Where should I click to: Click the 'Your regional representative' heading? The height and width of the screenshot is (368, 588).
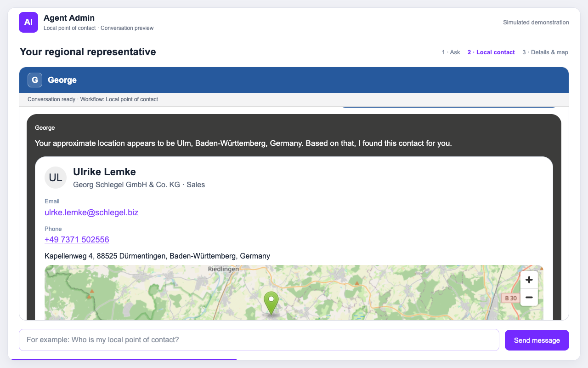tap(88, 52)
